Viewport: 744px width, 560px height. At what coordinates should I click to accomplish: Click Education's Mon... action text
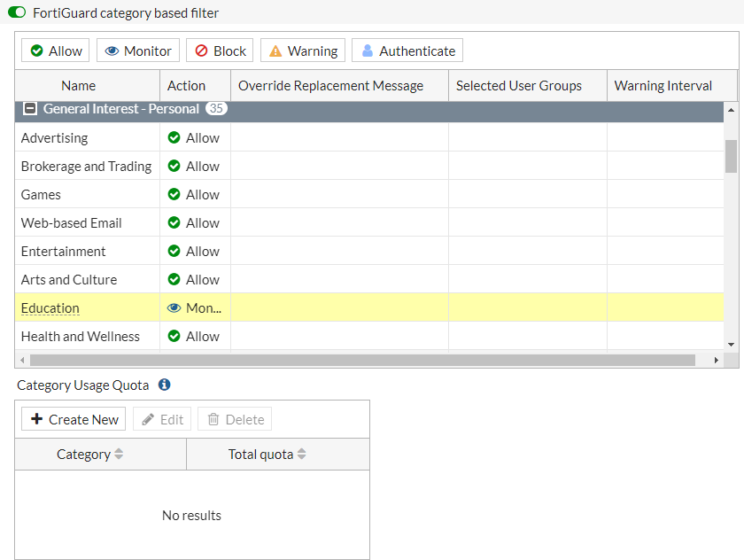204,308
